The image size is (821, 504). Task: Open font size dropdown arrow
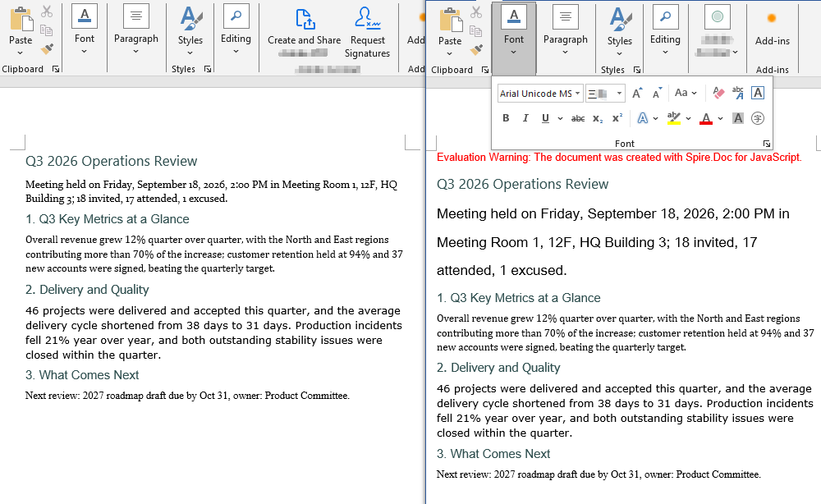(x=619, y=94)
